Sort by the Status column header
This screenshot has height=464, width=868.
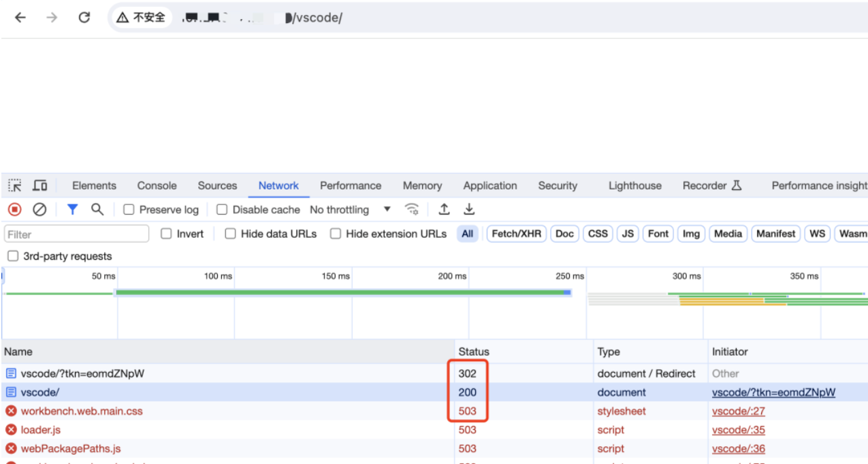coord(524,352)
